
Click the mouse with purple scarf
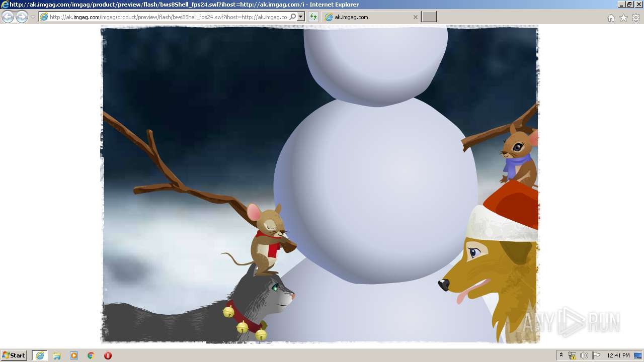pyautogui.click(x=519, y=155)
